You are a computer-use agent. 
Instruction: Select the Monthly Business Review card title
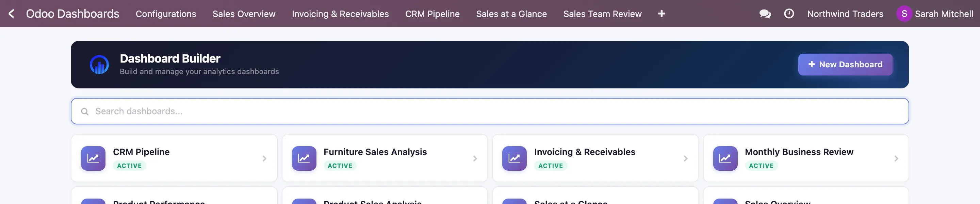pos(799,152)
